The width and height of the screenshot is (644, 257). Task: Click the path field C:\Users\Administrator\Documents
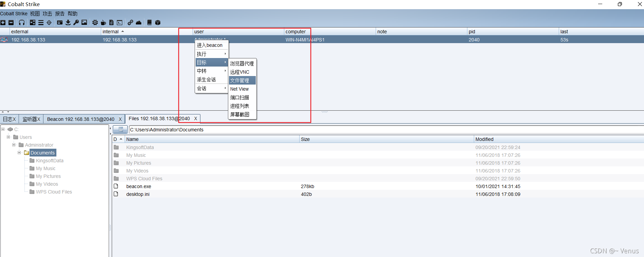(386, 129)
